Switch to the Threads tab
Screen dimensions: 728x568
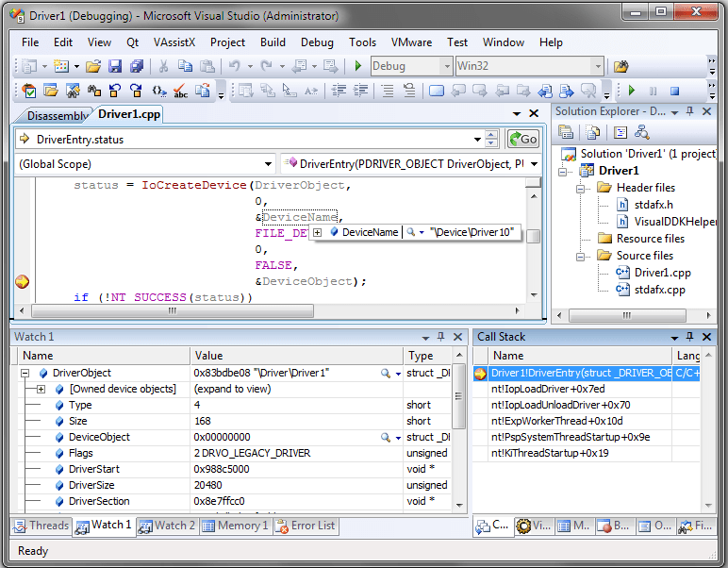[41, 526]
